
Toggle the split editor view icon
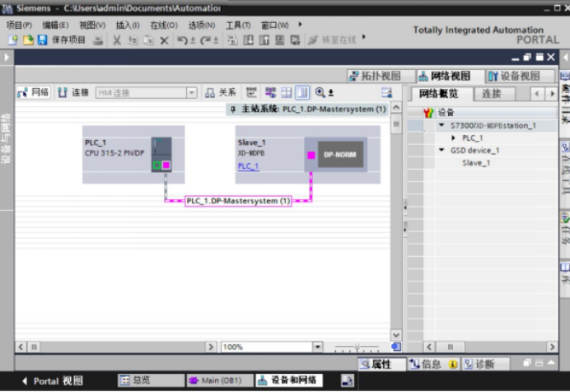click(x=302, y=92)
